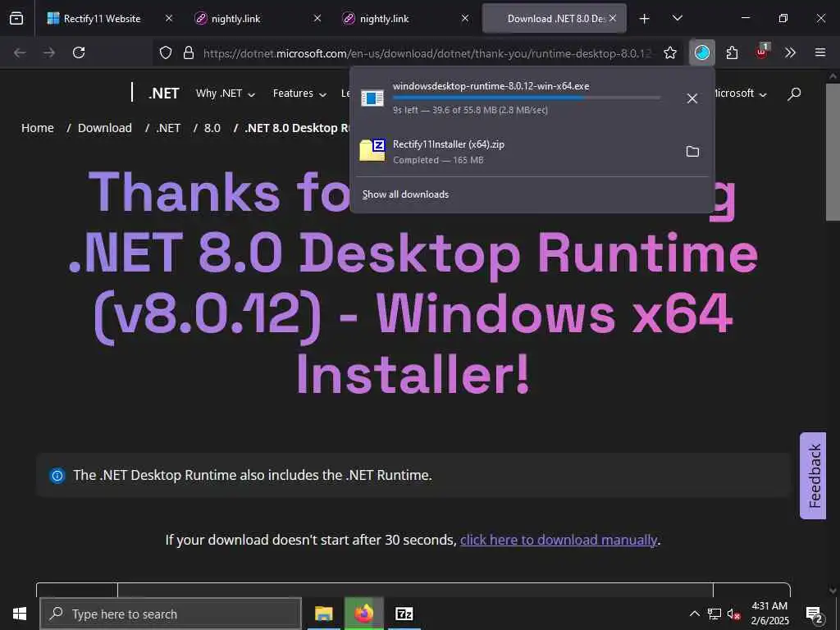Image resolution: width=840 pixels, height=630 pixels.
Task: Cancel the windowsdesktop-runtime download
Action: click(x=692, y=98)
